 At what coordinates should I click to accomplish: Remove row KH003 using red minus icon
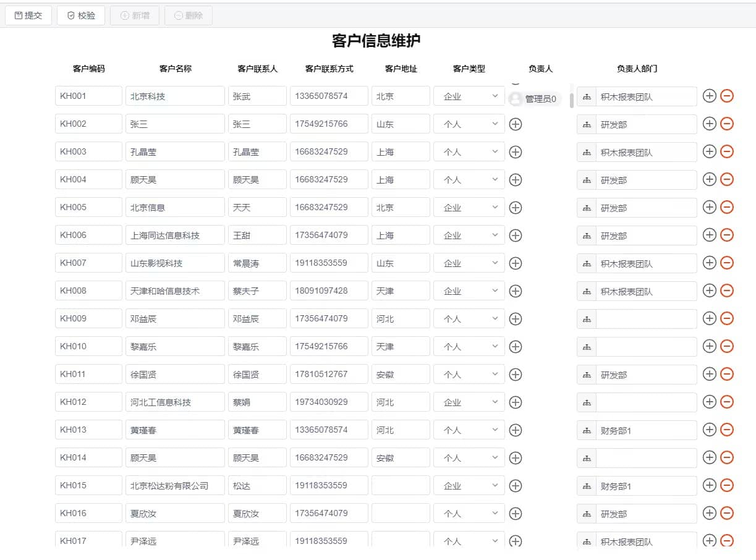(727, 151)
